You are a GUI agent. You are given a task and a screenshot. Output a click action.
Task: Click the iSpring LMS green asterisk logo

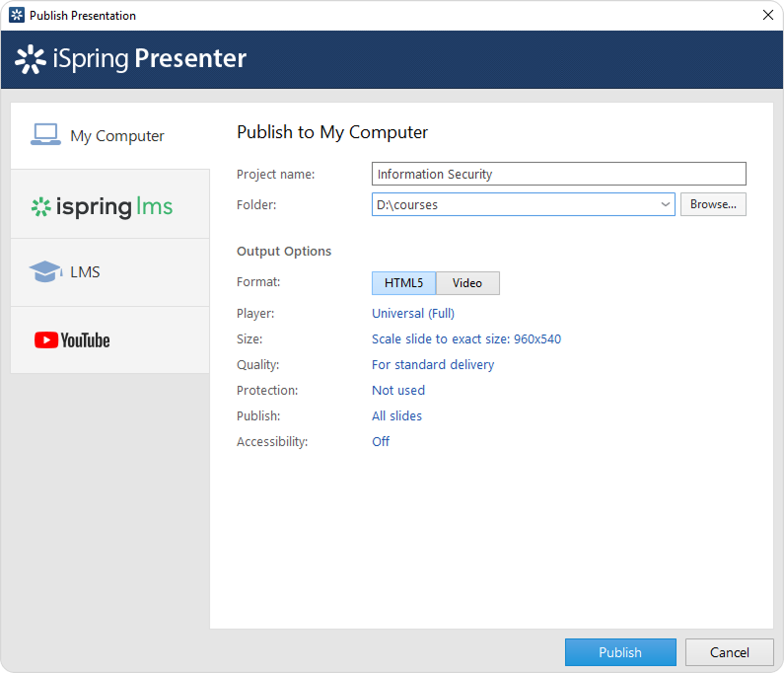pyautogui.click(x=40, y=207)
